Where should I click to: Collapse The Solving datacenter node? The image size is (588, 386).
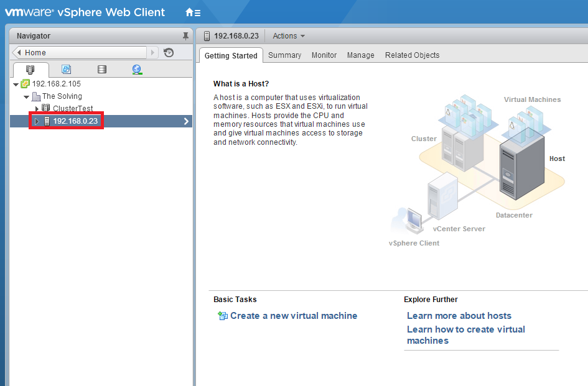click(x=26, y=97)
